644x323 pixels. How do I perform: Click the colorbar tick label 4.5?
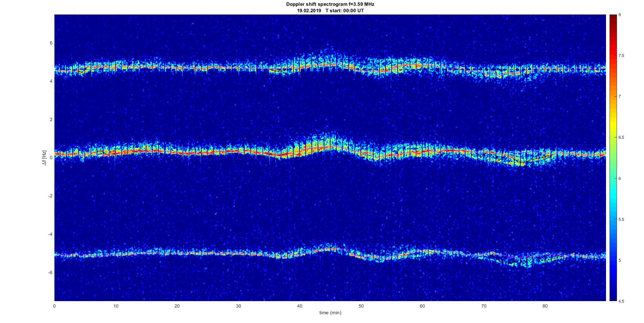[621, 301]
